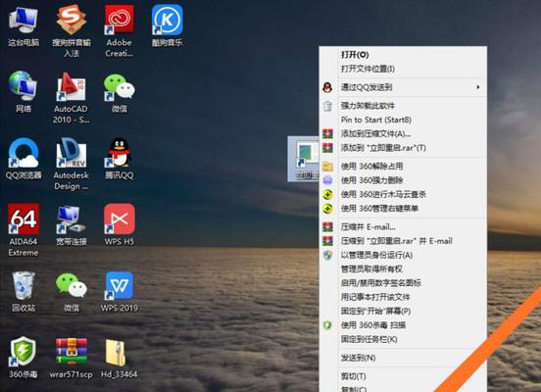Screen dimensions: 541x392
Task: Choose 剪切(T) in the context menu
Action: click(x=403, y=376)
